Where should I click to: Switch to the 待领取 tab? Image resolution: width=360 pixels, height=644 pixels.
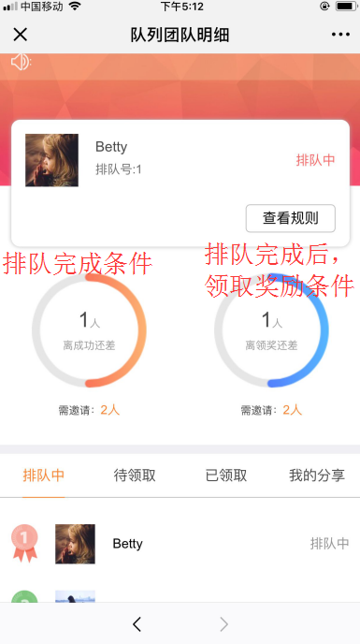tap(135, 476)
